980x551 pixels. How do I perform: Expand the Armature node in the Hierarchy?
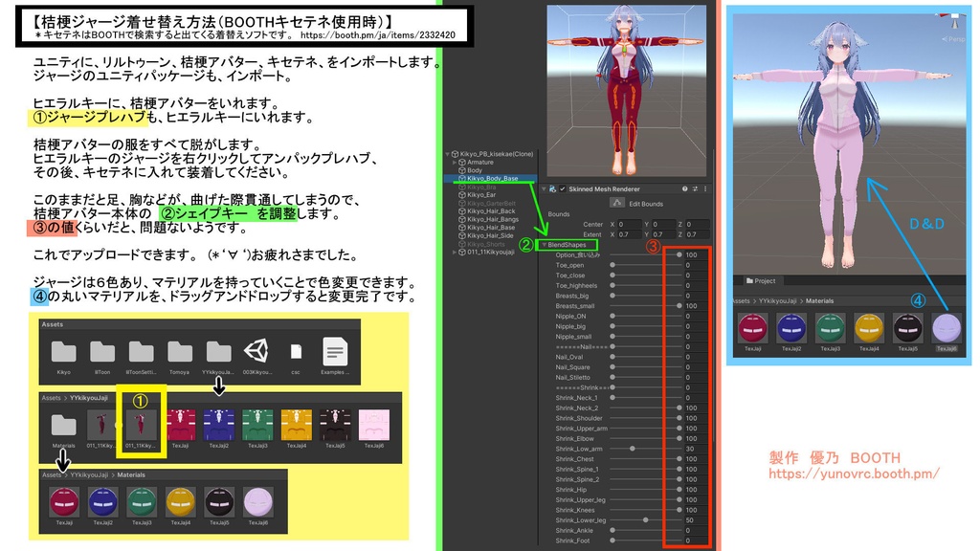tap(455, 163)
